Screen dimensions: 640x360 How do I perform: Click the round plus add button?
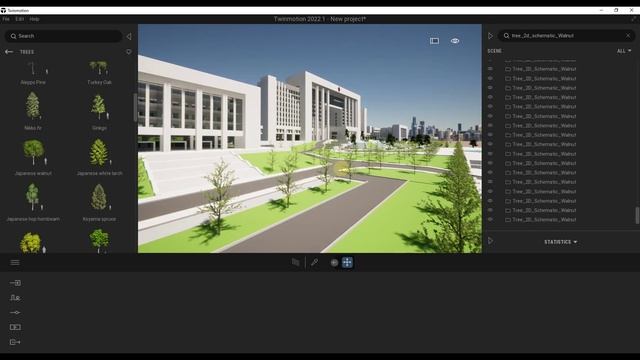[334, 262]
